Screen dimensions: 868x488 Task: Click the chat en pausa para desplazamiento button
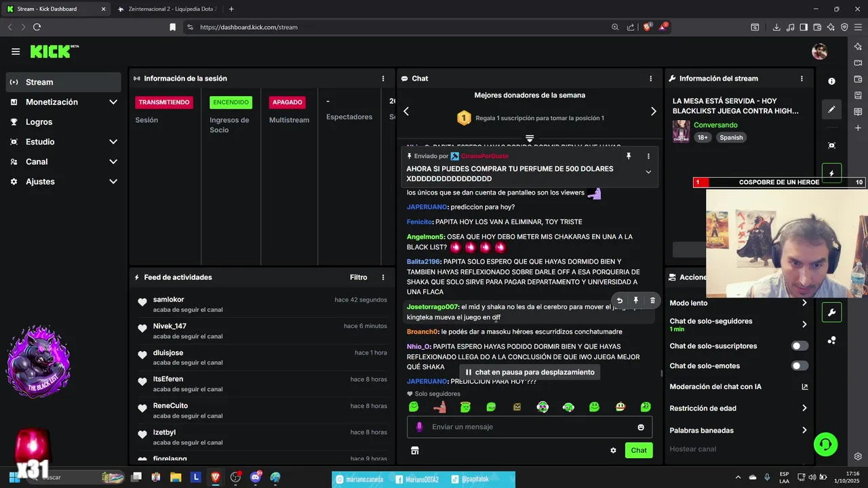coord(530,372)
